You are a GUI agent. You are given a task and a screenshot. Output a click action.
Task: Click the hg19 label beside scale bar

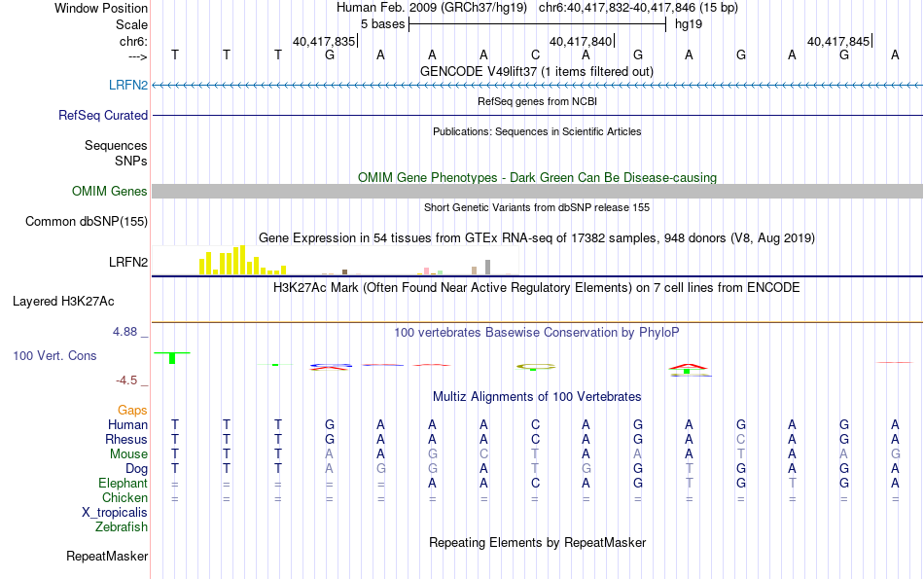tap(689, 24)
